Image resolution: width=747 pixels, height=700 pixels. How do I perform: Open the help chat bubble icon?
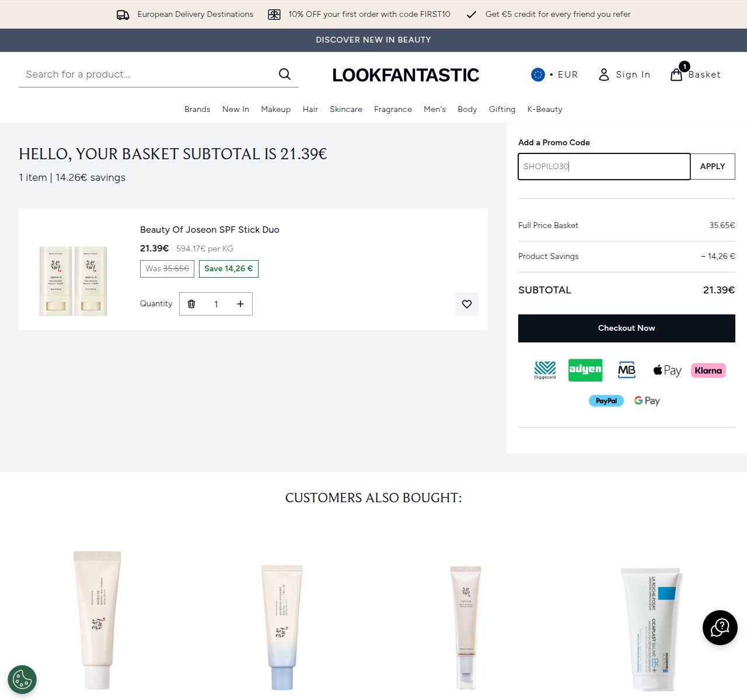pyautogui.click(x=720, y=628)
